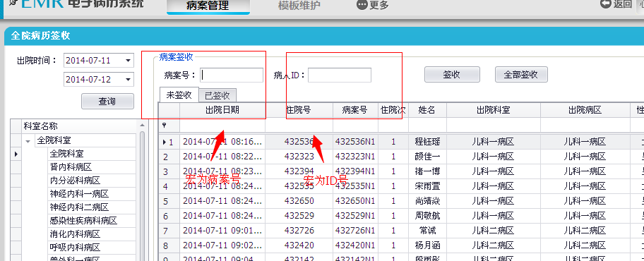Click scroll-up arrow of department tree
The height and width of the screenshot is (261, 644).
pyautogui.click(x=142, y=125)
